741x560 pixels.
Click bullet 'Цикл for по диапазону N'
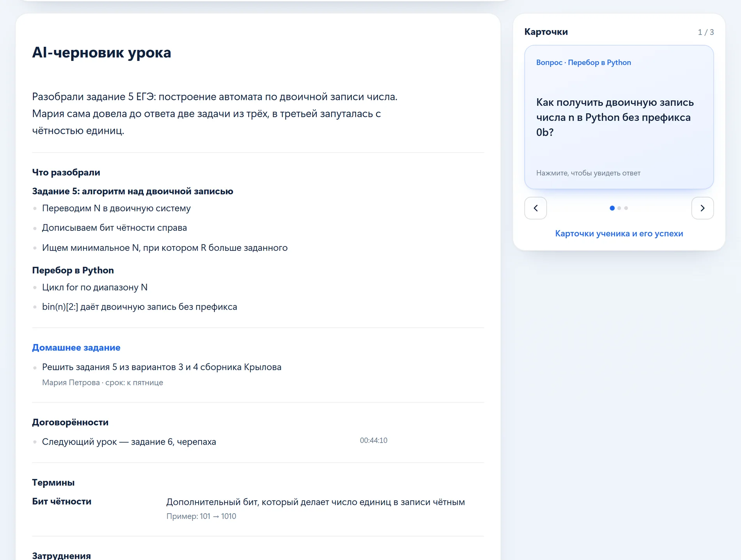95,287
